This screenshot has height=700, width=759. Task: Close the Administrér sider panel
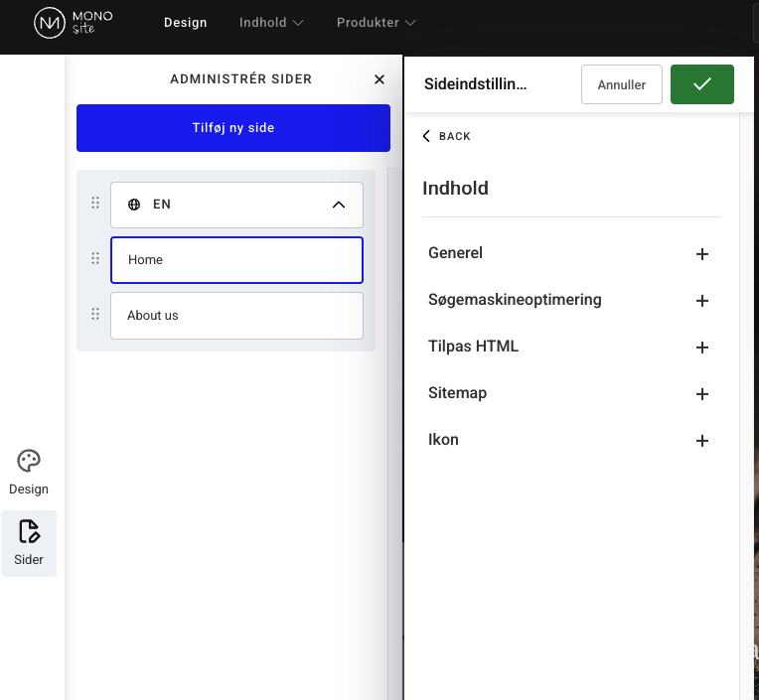[379, 79]
